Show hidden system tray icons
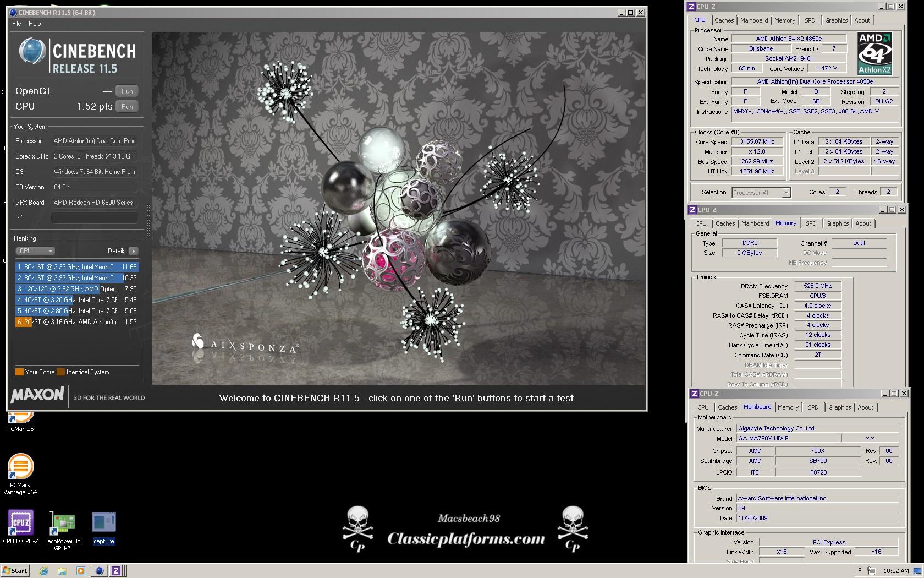This screenshot has width=924, height=578. tap(860, 570)
